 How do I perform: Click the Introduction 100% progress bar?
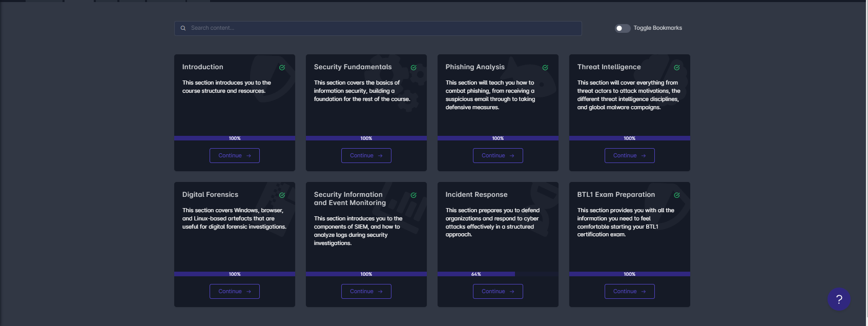(x=235, y=138)
